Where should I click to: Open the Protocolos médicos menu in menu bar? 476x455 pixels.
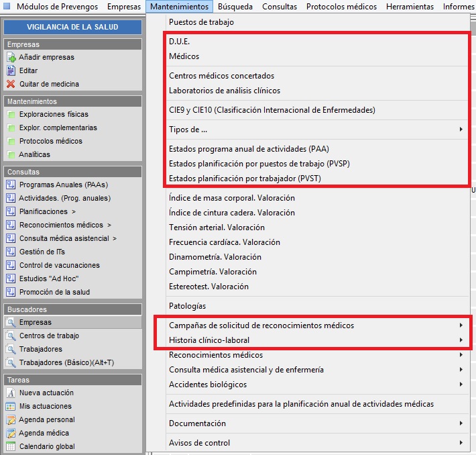tap(341, 7)
